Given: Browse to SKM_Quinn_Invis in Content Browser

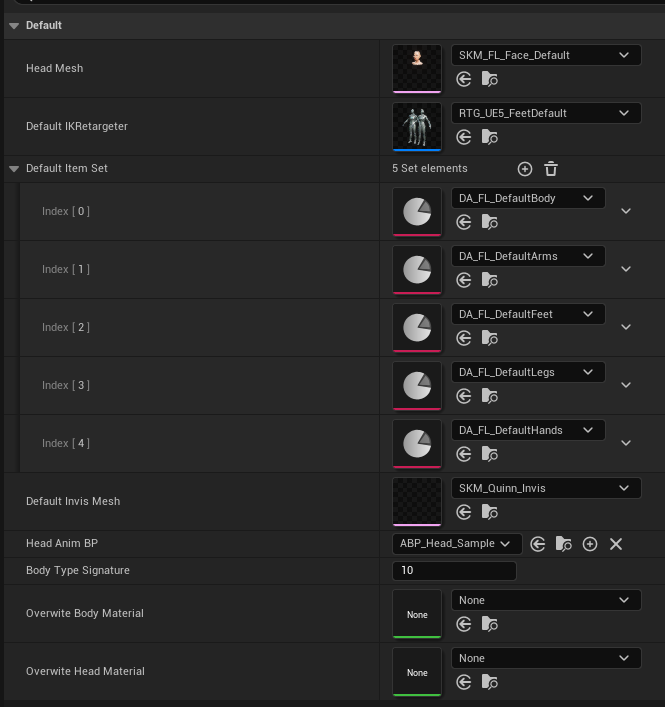Looking at the screenshot, I should tap(490, 512).
